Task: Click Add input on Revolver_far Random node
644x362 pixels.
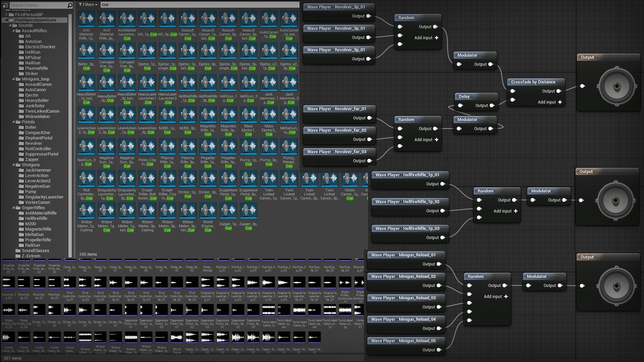Action: [426, 140]
